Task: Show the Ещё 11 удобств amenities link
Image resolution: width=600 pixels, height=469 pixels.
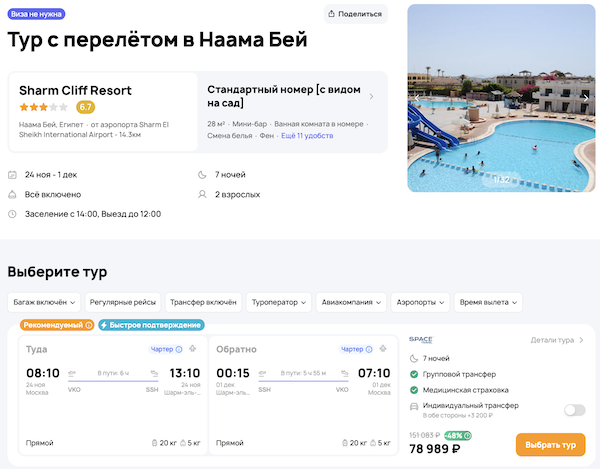Action: 307,134
